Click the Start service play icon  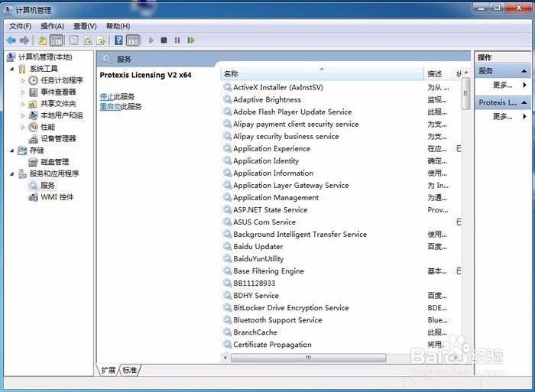[x=151, y=40]
